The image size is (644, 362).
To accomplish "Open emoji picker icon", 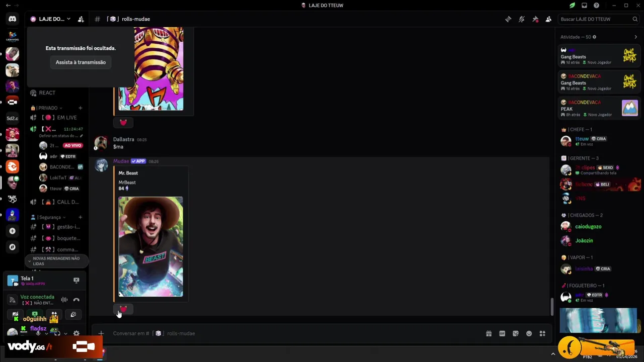I will click(529, 333).
